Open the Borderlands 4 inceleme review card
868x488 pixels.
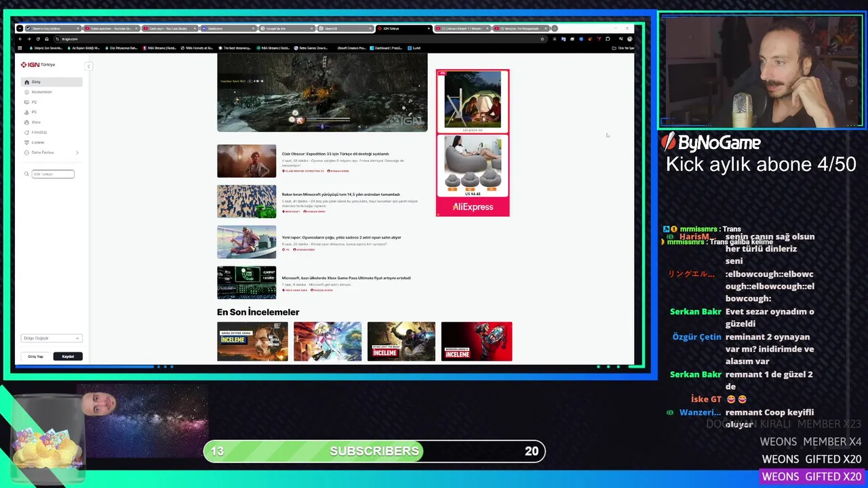coord(476,342)
